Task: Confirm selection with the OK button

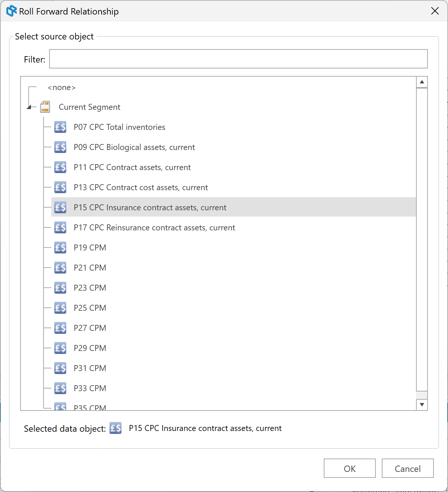Action: click(350, 468)
